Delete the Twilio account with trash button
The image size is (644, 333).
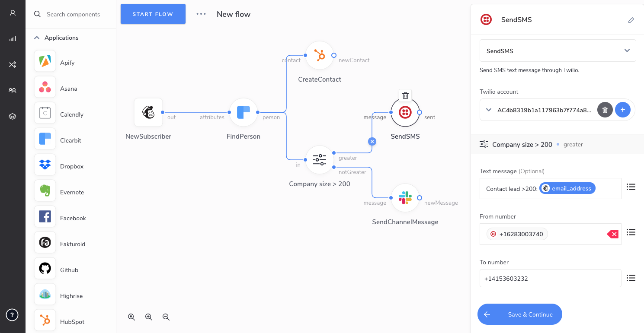point(605,110)
